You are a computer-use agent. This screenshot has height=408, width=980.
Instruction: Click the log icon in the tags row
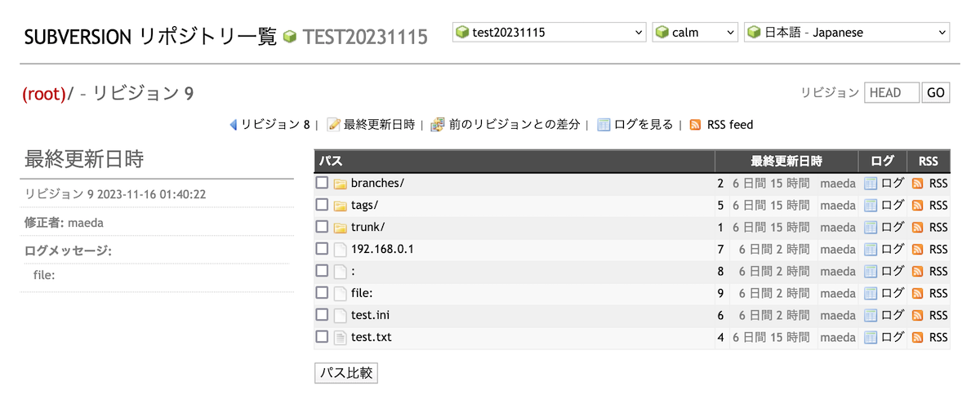coord(871,206)
